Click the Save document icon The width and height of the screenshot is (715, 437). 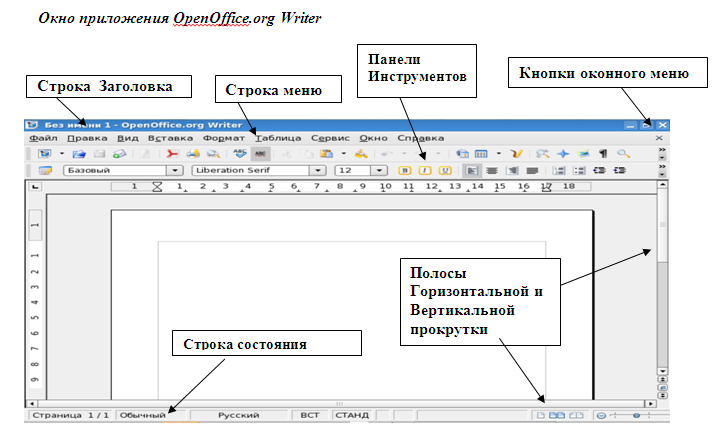tap(99, 154)
